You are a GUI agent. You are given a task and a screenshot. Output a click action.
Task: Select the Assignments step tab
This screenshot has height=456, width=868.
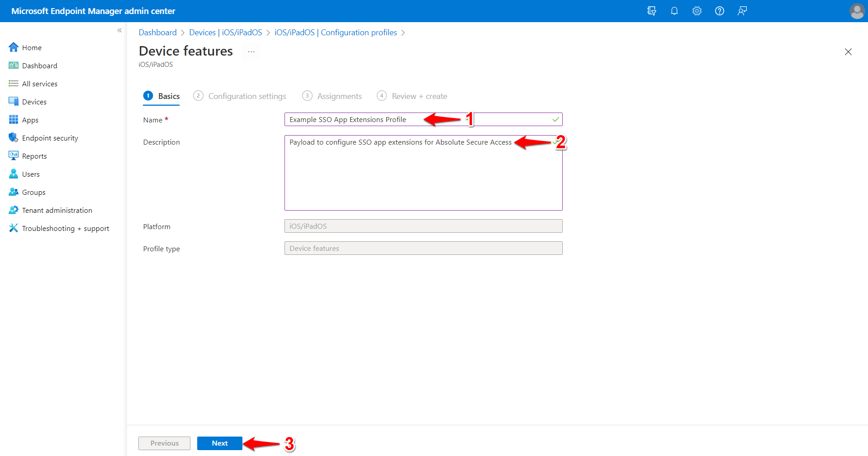tap(332, 96)
